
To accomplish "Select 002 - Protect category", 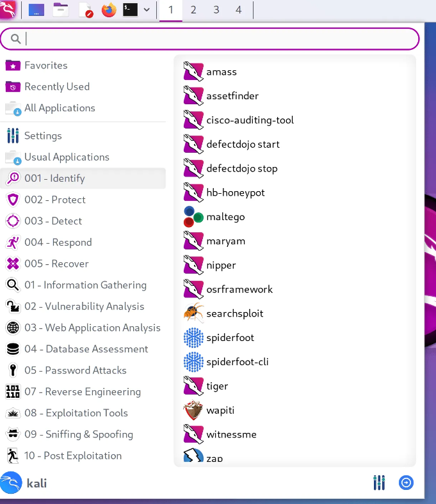I will pos(83,200).
